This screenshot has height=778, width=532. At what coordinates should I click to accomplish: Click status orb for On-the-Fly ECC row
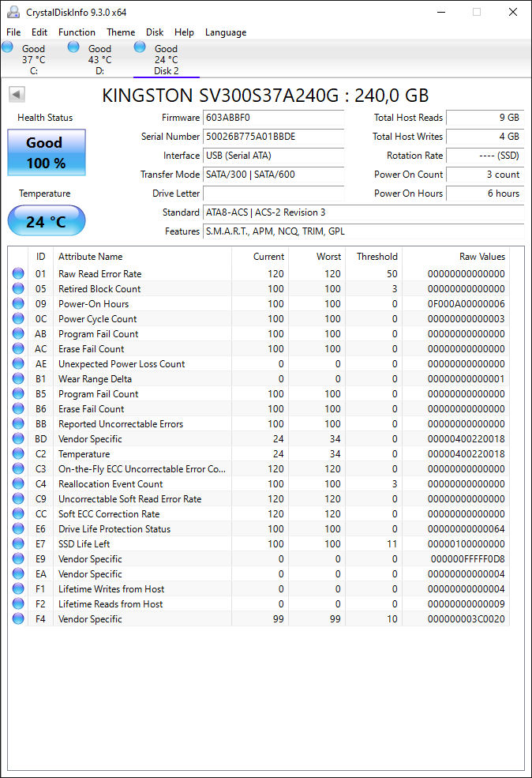click(18, 468)
